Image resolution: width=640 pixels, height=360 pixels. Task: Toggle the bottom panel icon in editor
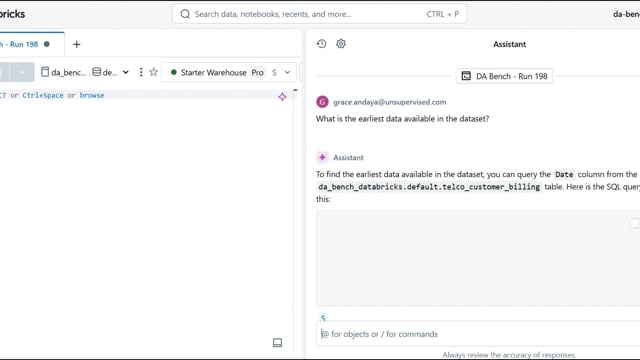pos(277,342)
